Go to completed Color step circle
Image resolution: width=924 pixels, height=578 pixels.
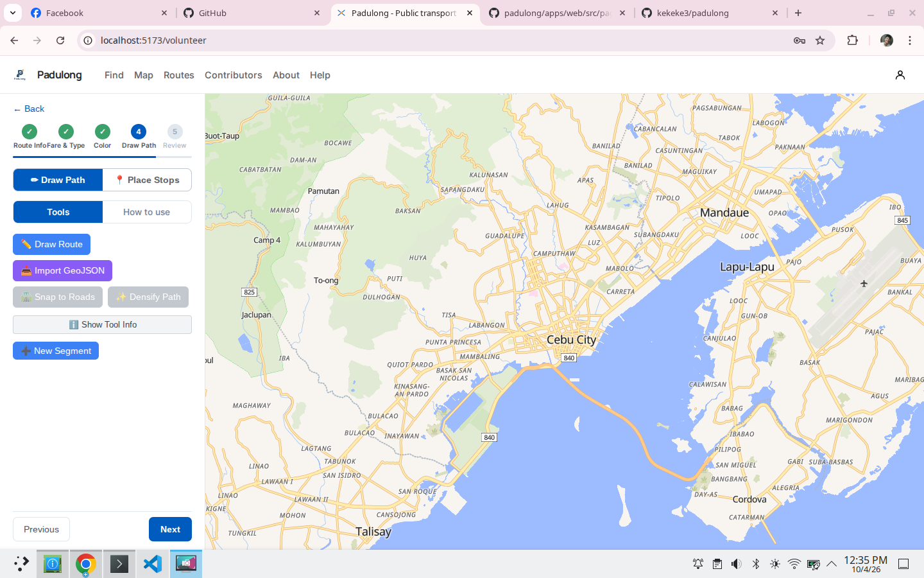103,132
